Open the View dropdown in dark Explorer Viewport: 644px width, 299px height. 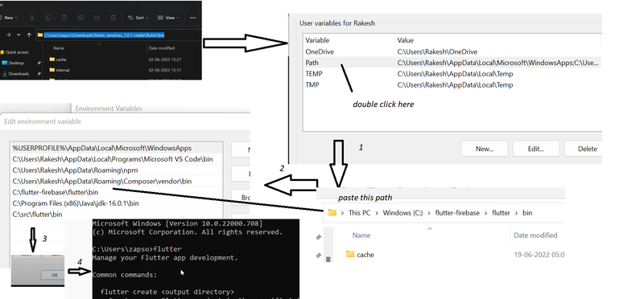pyautogui.click(x=168, y=18)
